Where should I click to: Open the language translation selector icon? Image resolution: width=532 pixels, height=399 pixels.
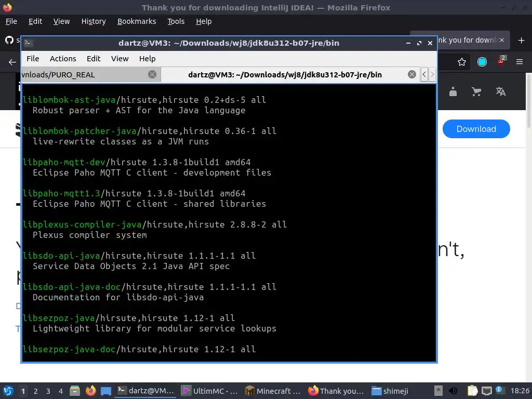pyautogui.click(x=500, y=91)
